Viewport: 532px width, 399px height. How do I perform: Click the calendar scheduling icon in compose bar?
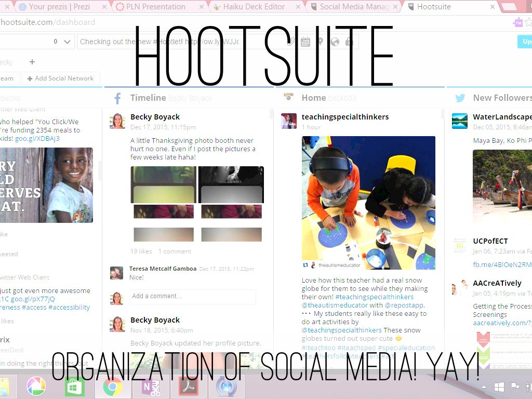[305, 42]
